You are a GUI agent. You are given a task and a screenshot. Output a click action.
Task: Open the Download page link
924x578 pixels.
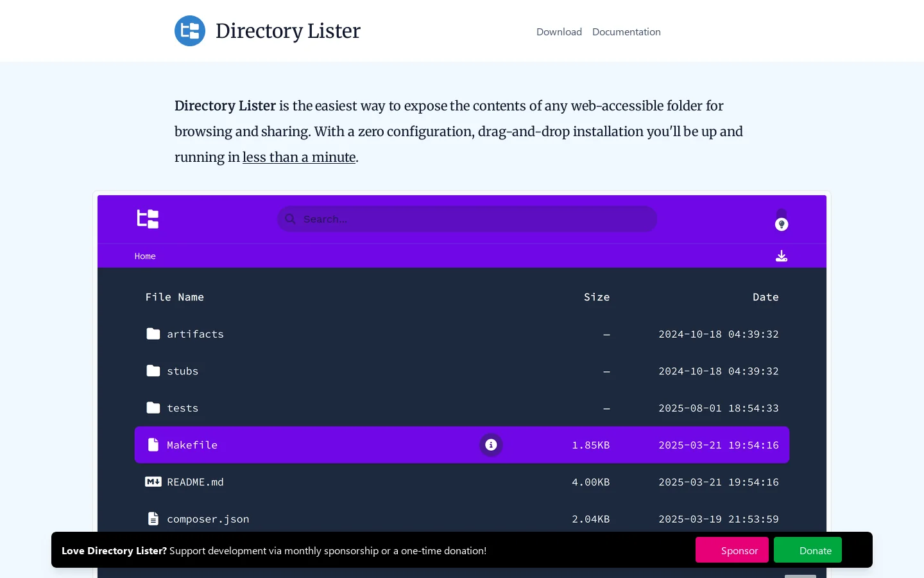click(x=559, y=31)
